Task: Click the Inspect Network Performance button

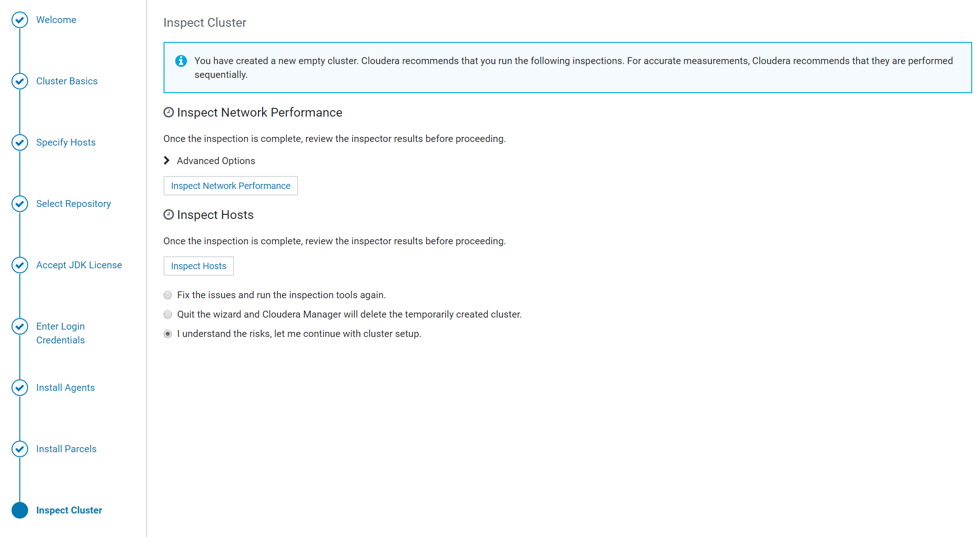Action: point(230,186)
